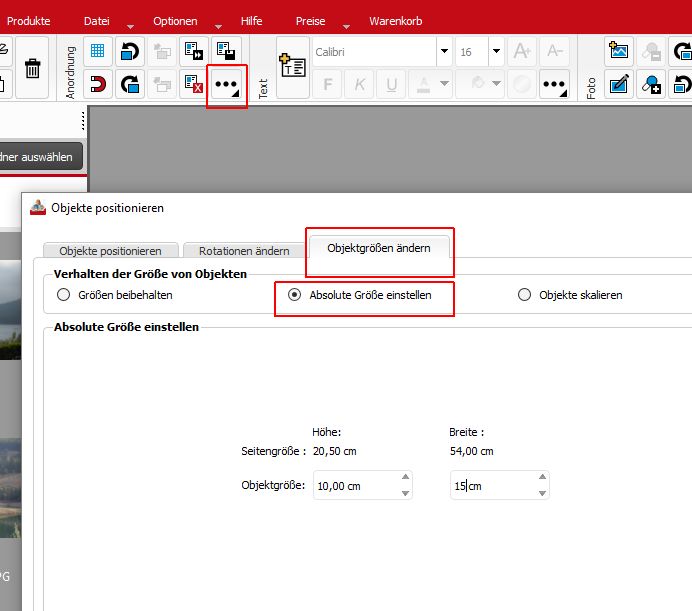Choose the 'Objekte skalieren' radio option
The width and height of the screenshot is (692, 611).
(x=524, y=295)
